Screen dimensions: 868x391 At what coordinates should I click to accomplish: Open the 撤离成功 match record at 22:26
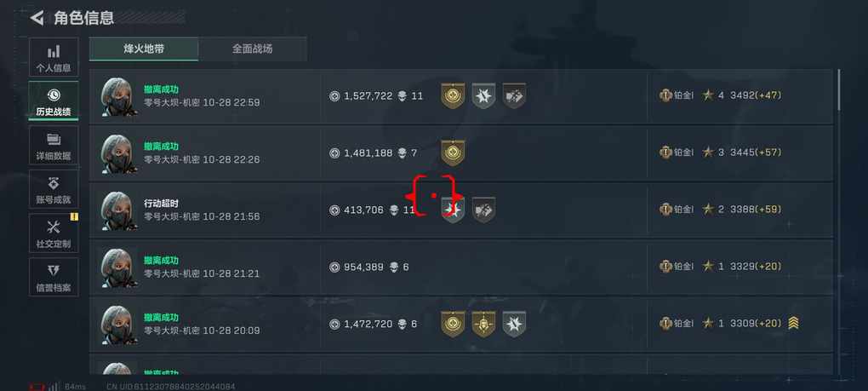click(461, 152)
